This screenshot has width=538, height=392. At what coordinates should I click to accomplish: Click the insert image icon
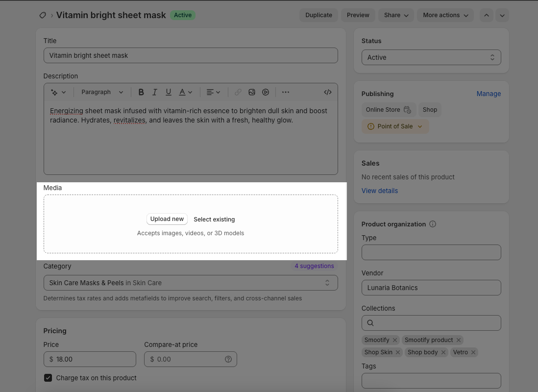(252, 92)
